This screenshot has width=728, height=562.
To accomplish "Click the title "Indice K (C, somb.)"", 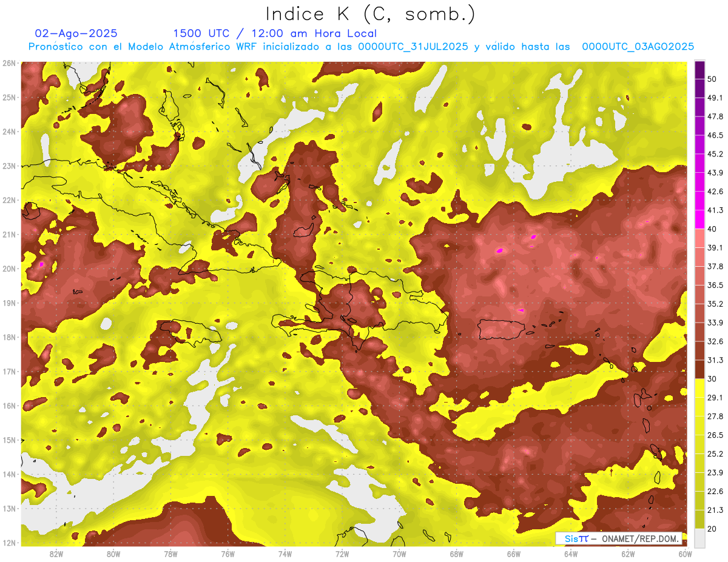I will point(371,14).
